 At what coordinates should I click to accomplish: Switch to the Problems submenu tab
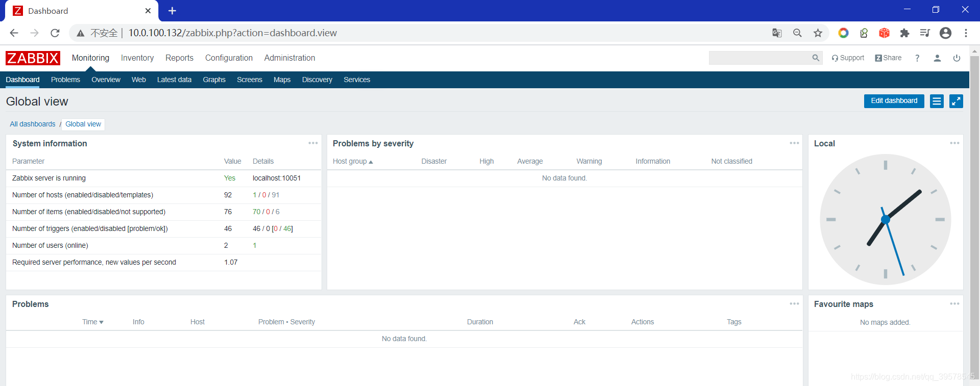[x=65, y=80]
